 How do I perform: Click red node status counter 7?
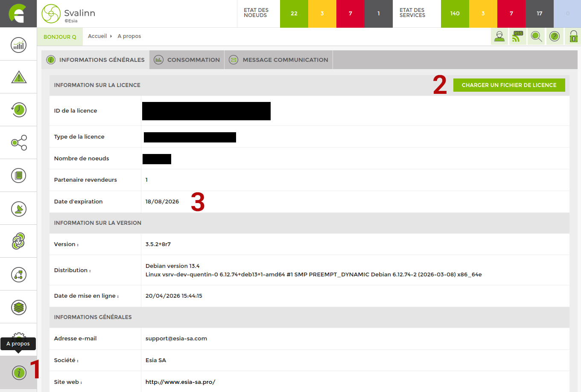click(x=350, y=14)
